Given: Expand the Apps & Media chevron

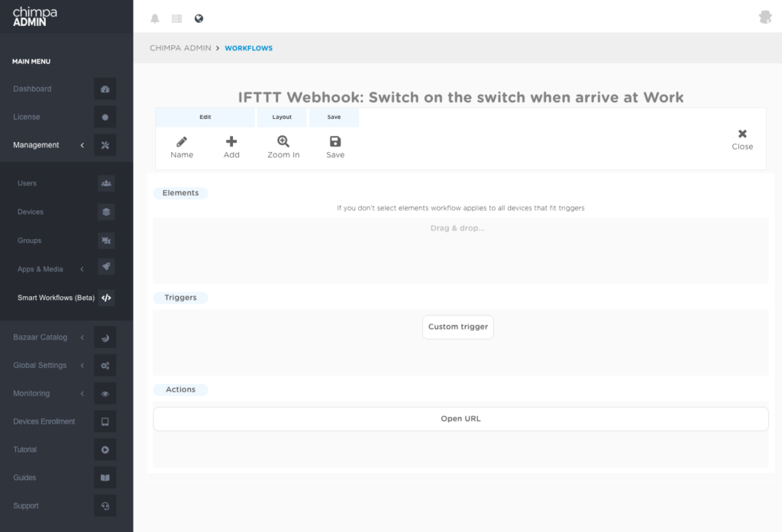Looking at the screenshot, I should click(82, 269).
